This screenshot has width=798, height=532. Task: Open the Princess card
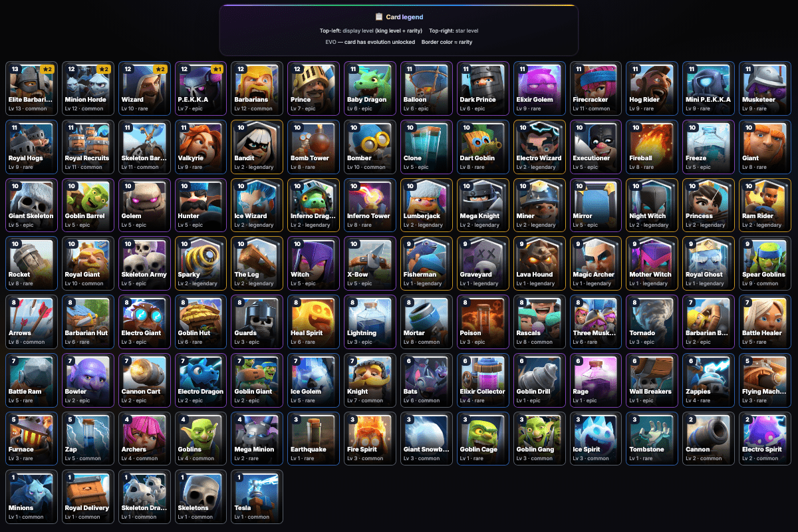[709, 205]
